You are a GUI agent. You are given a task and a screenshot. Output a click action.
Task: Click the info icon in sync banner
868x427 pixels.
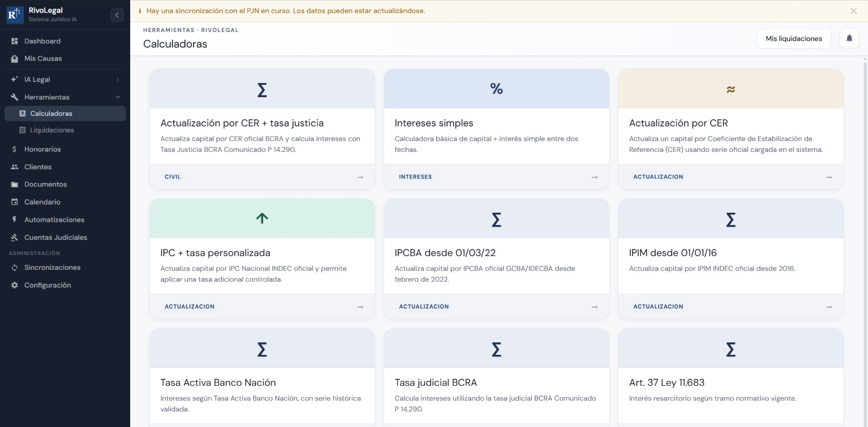[x=140, y=11]
